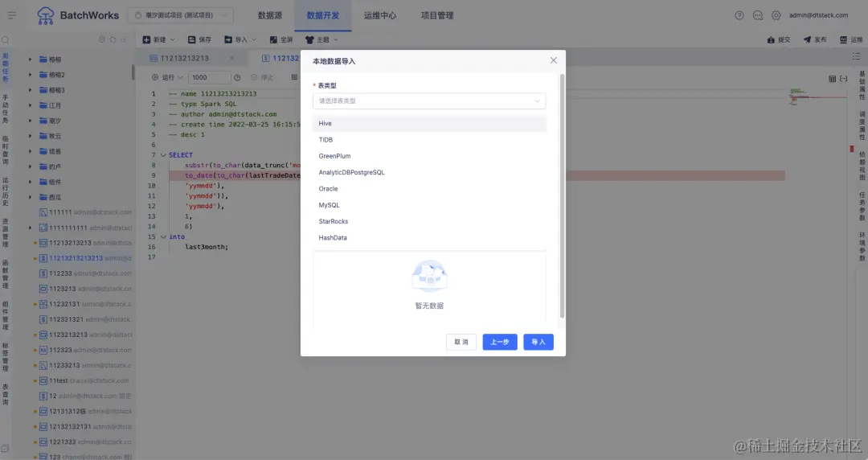
Task: Click the 运维 toolbar button
Action: point(851,40)
